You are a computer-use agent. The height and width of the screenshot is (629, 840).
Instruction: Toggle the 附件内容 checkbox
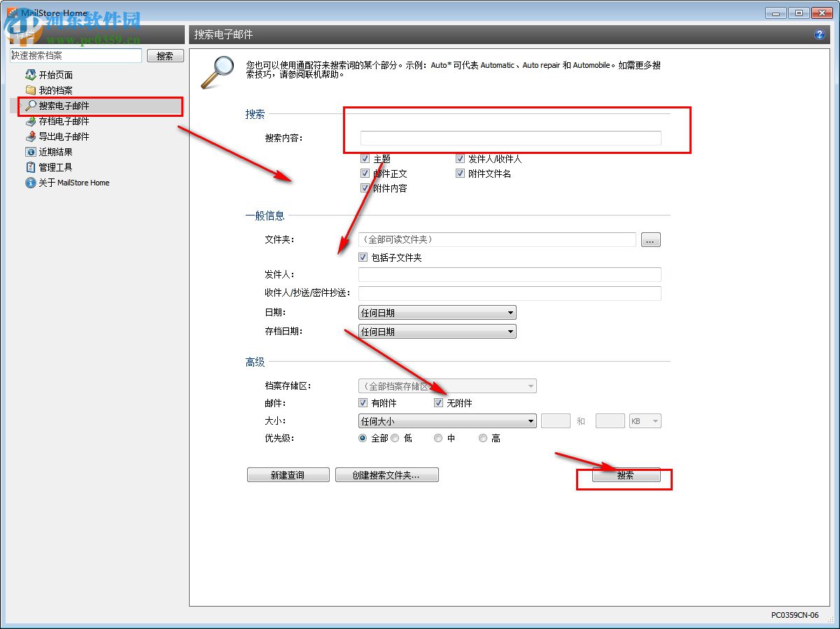point(364,188)
